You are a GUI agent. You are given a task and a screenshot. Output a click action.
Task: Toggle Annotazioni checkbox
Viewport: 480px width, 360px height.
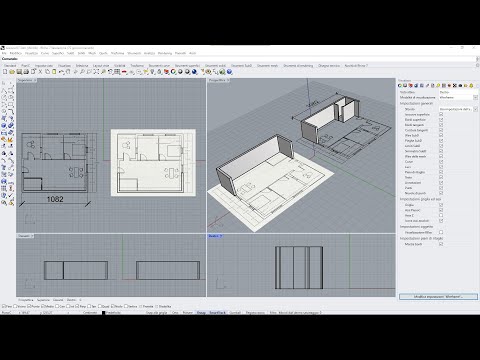point(441,183)
